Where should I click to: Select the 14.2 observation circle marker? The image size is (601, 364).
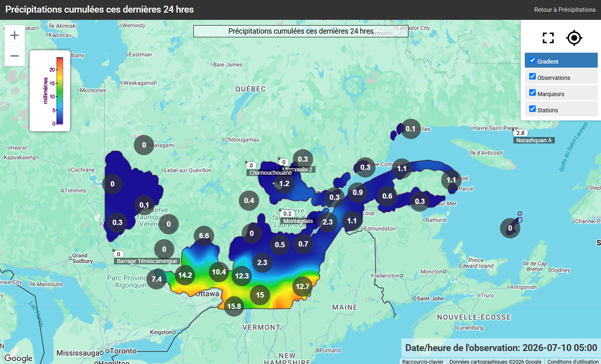coord(185,275)
